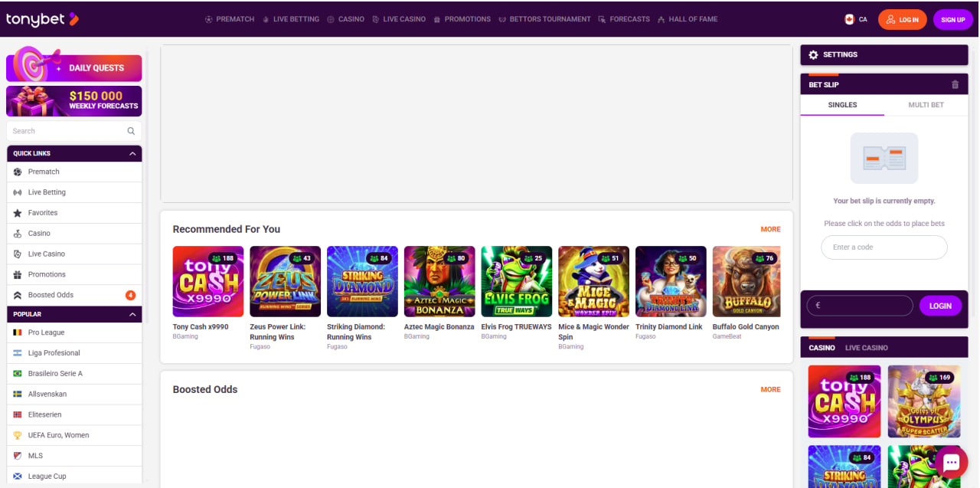
Task: Click MORE in Boosted Odds section
Action: pyautogui.click(x=770, y=389)
